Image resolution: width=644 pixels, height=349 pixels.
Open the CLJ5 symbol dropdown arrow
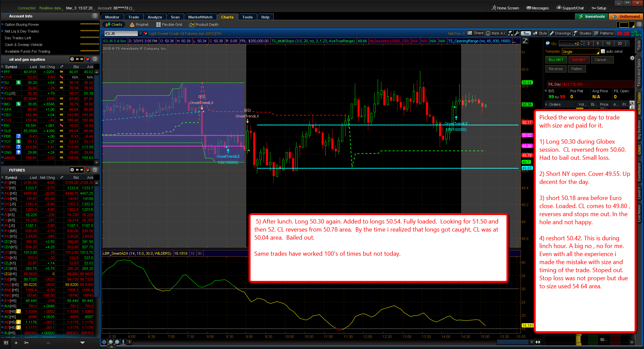coord(141,33)
